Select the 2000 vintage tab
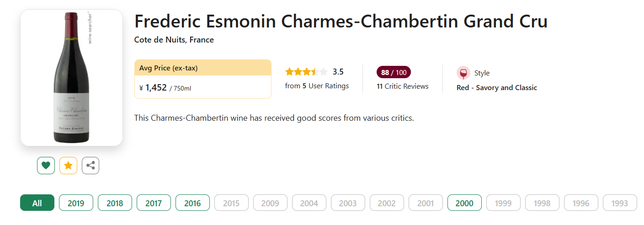Viewport: 644px width, 225px height. pos(464,203)
